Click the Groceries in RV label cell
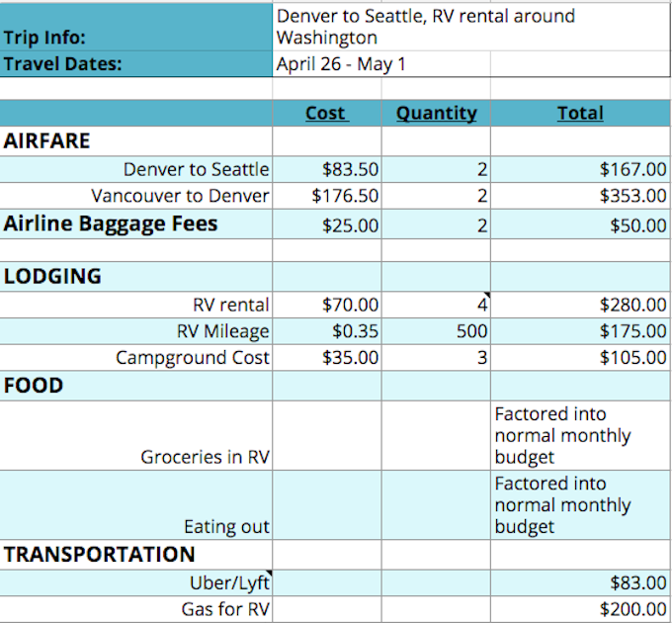 click(206, 457)
